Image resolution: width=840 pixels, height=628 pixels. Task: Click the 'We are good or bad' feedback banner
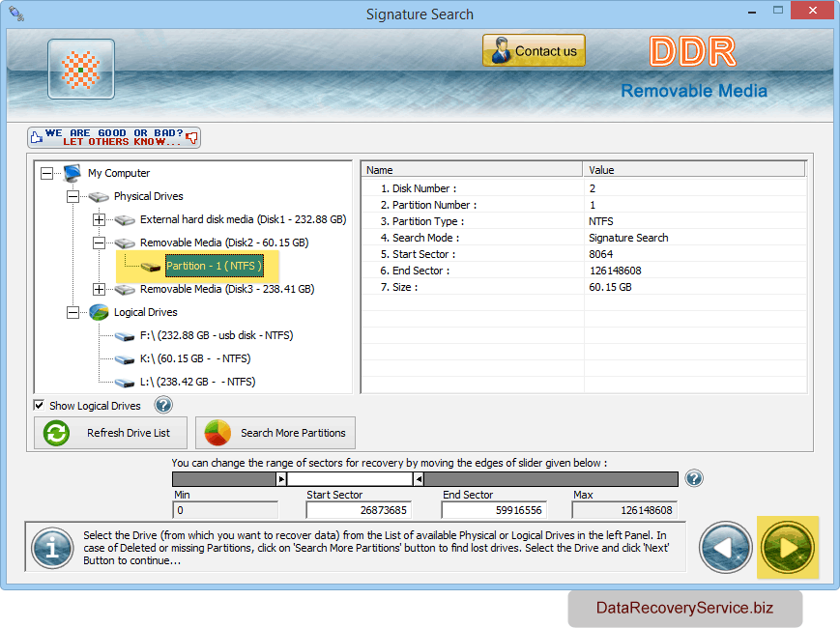(114, 137)
